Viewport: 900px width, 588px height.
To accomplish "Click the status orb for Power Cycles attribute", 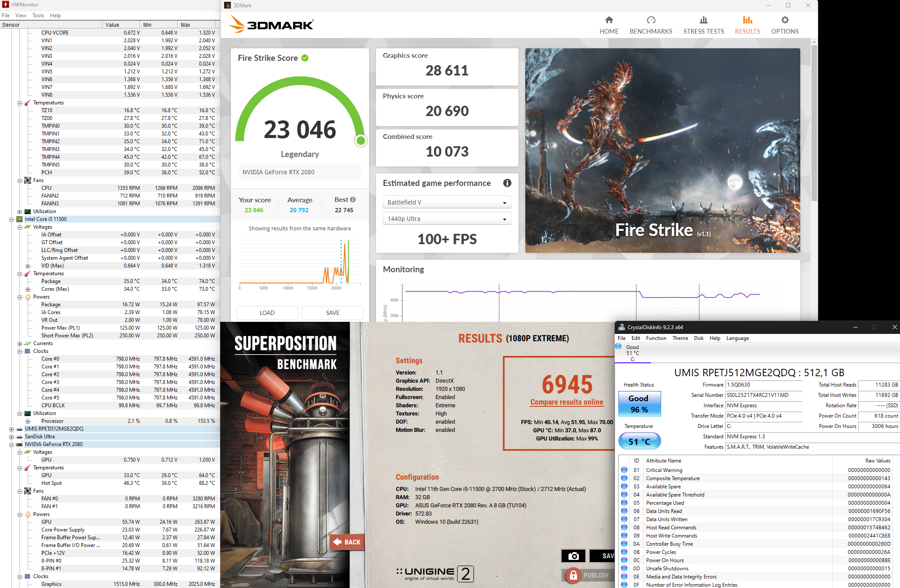I will [x=624, y=552].
